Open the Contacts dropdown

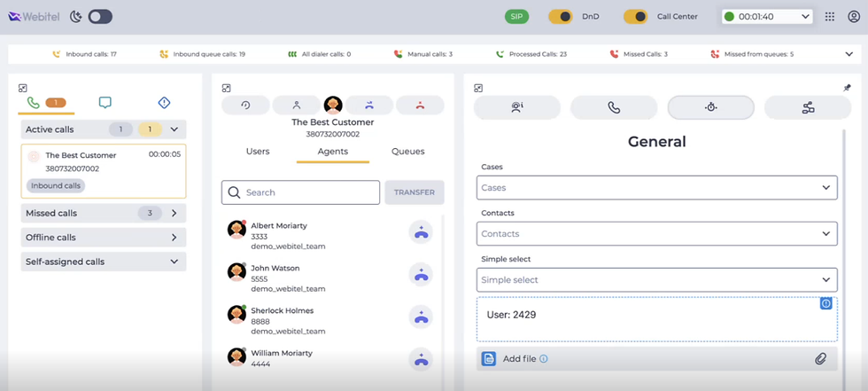(657, 234)
